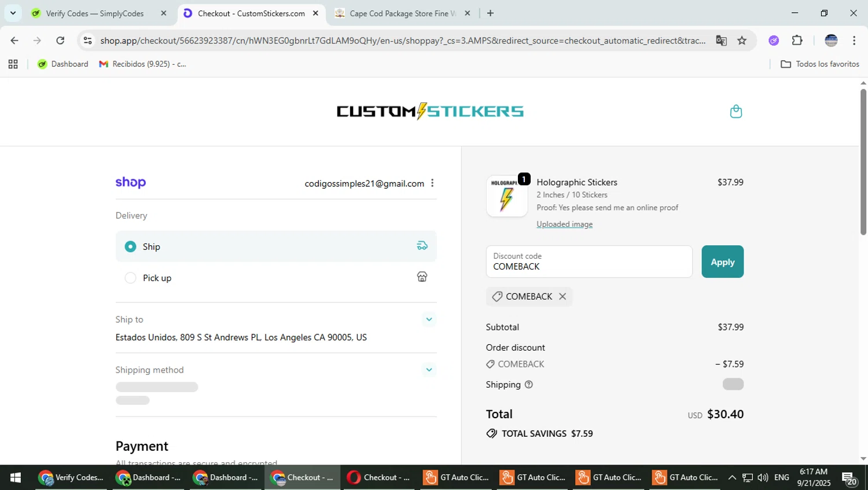Open the Recibidos Gmail bookmark
Viewport: 868px width, 490px height.
click(x=143, y=64)
